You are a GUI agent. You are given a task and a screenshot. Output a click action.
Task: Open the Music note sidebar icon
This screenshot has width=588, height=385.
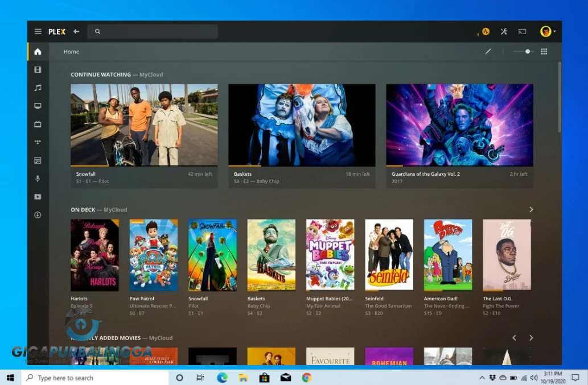tap(38, 88)
